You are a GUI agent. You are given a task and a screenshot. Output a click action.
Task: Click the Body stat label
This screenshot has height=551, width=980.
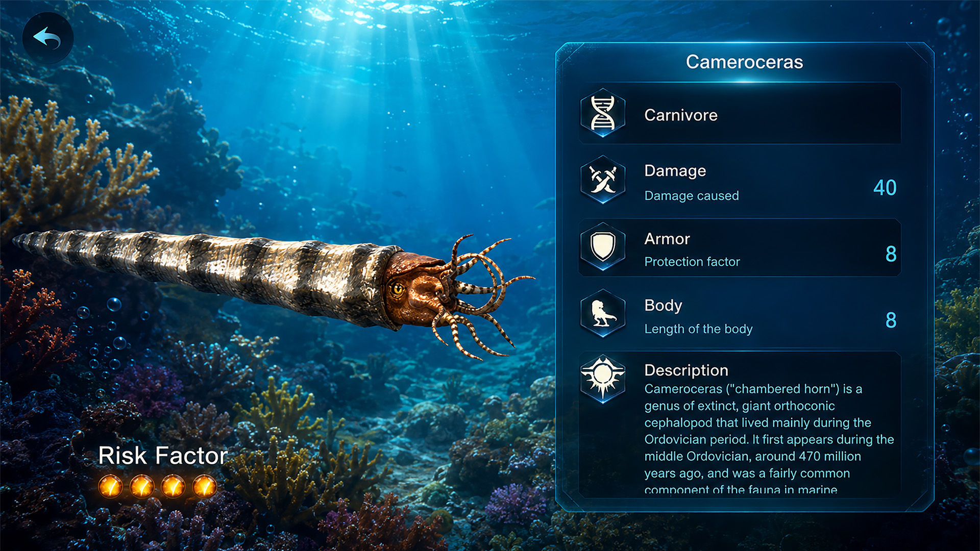tap(663, 305)
